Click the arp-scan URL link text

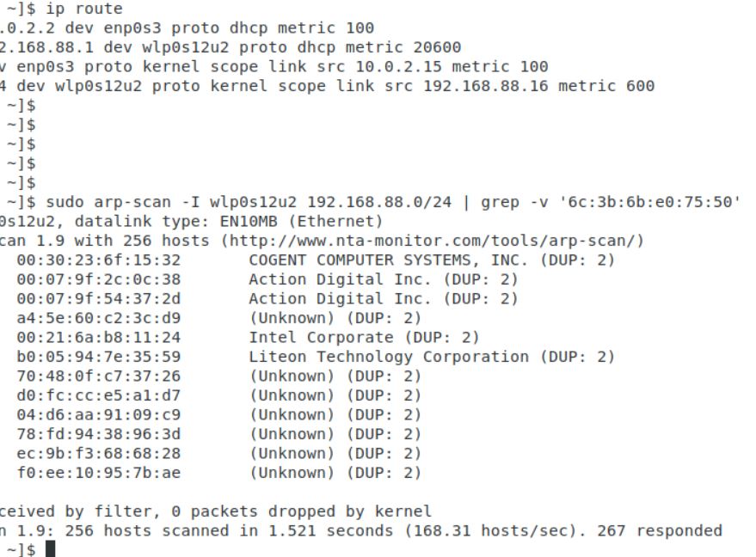[x=432, y=241]
